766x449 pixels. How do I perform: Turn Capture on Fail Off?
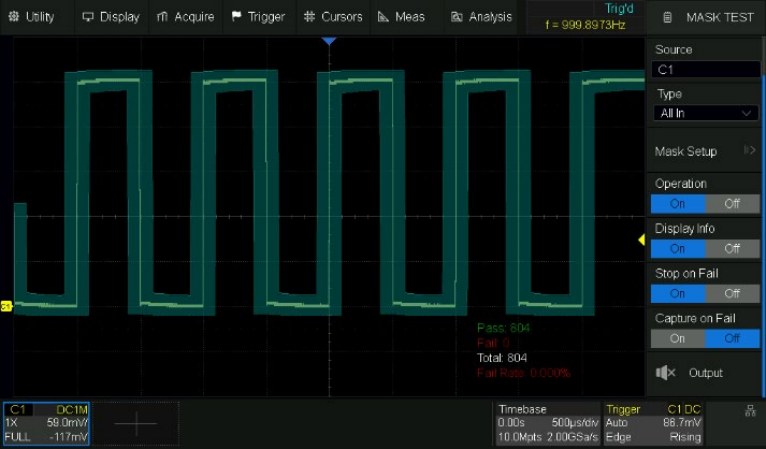tap(732, 339)
